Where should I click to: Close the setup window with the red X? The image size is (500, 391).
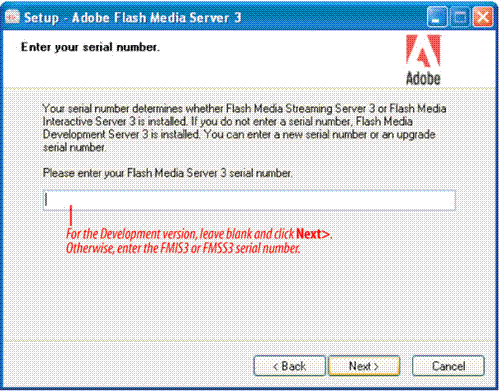pyautogui.click(x=483, y=17)
